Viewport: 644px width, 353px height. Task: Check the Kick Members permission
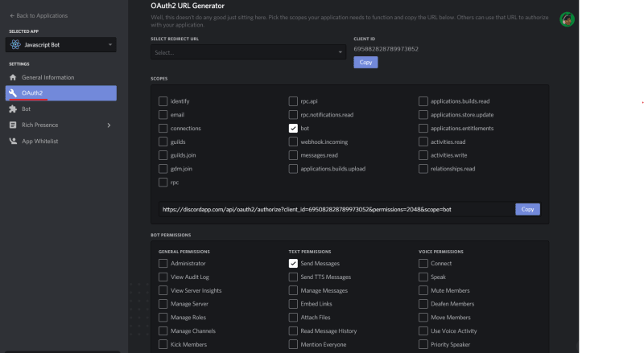click(163, 344)
